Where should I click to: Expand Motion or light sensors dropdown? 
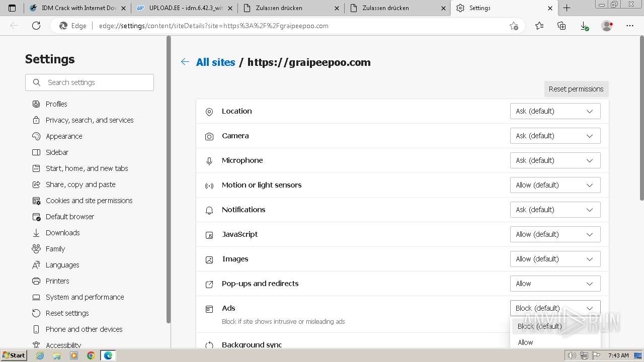(555, 185)
